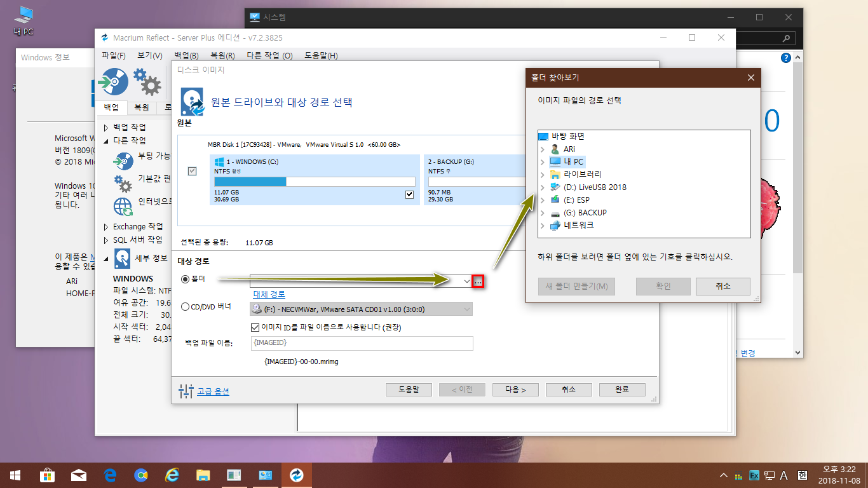Select the CD/DVD 버너 radio button
The height and width of the screenshot is (488, 868).
pos(186,307)
